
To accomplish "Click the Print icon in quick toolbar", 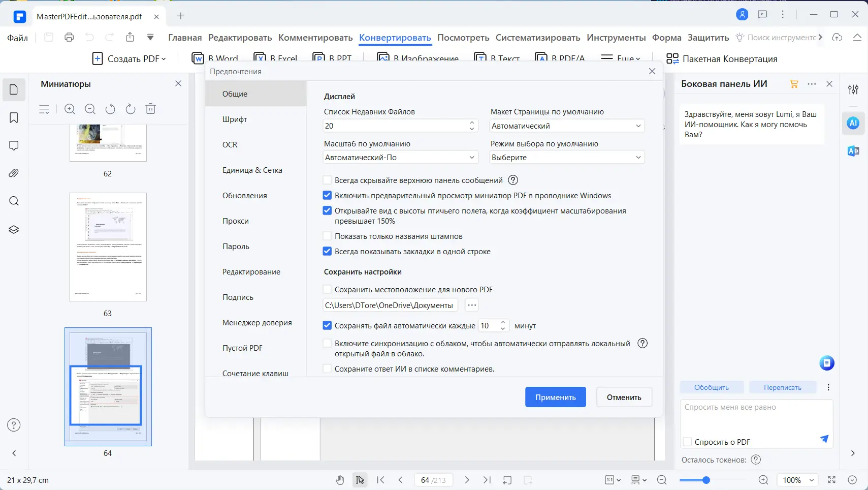I will click(x=69, y=37).
